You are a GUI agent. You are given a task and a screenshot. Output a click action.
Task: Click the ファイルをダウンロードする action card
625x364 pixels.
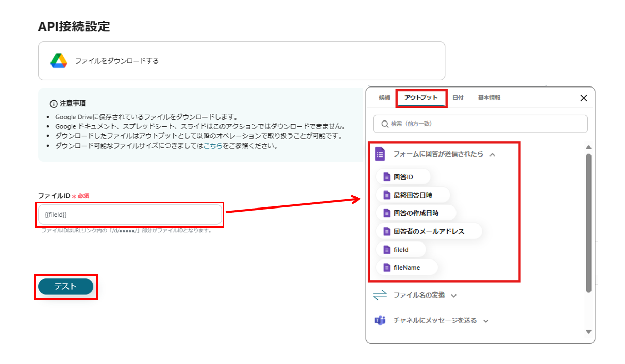coord(242,61)
